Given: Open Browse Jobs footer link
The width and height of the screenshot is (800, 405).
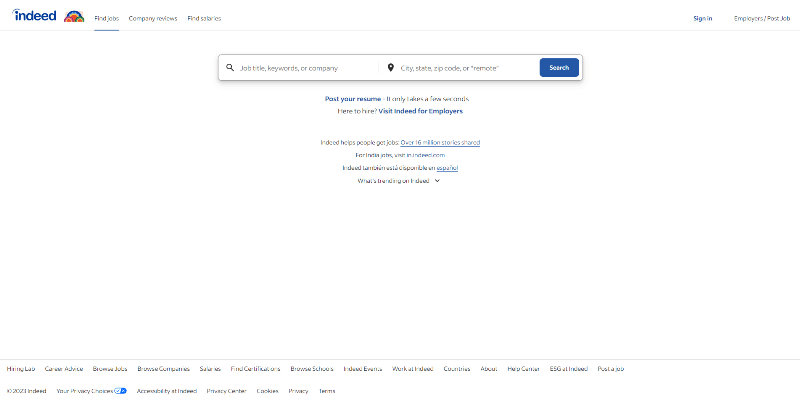Looking at the screenshot, I should (110, 369).
